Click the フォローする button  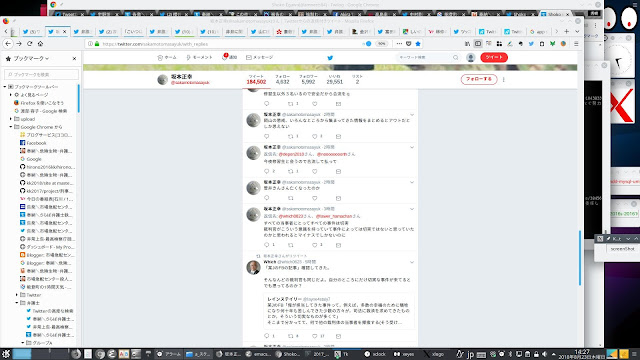point(479,79)
